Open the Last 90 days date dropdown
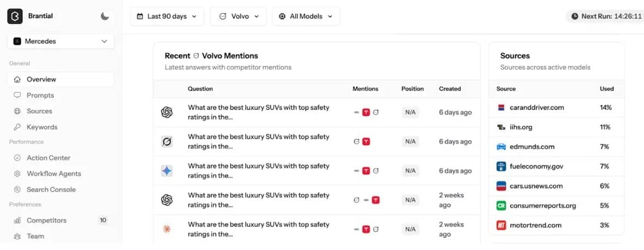 (x=167, y=16)
